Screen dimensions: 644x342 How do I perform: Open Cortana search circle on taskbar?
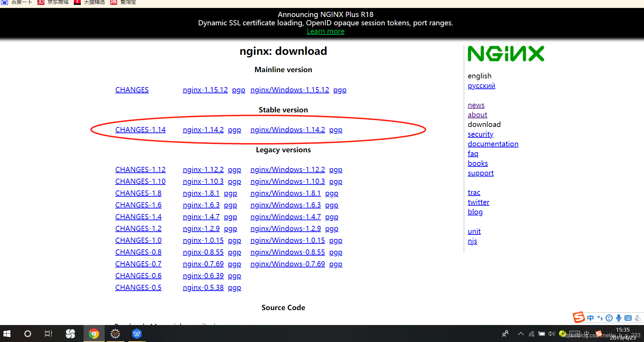(x=28, y=334)
